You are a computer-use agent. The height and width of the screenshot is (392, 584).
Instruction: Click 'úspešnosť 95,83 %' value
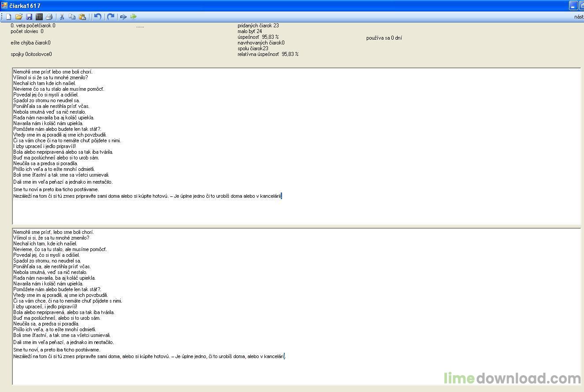[258, 37]
